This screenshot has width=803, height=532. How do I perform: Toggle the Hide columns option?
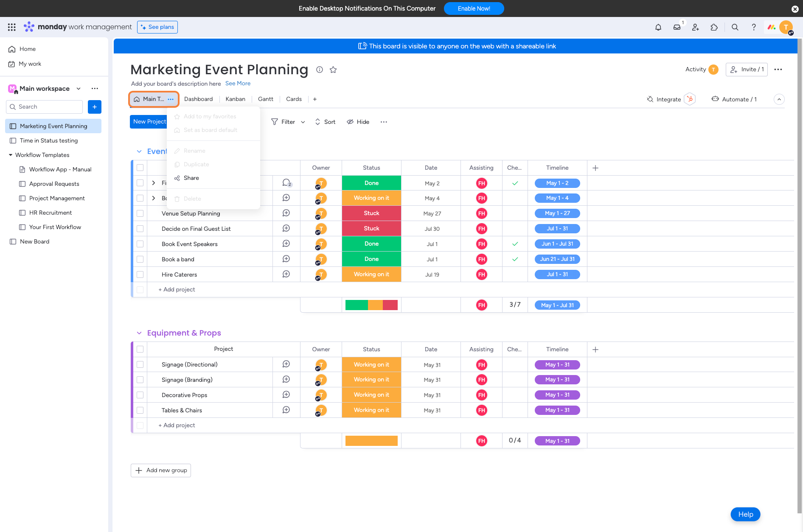(358, 122)
